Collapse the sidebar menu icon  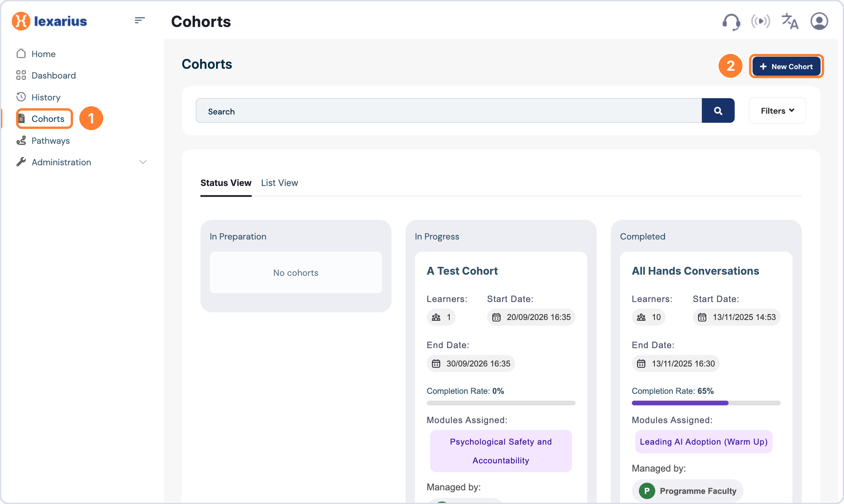(x=139, y=20)
